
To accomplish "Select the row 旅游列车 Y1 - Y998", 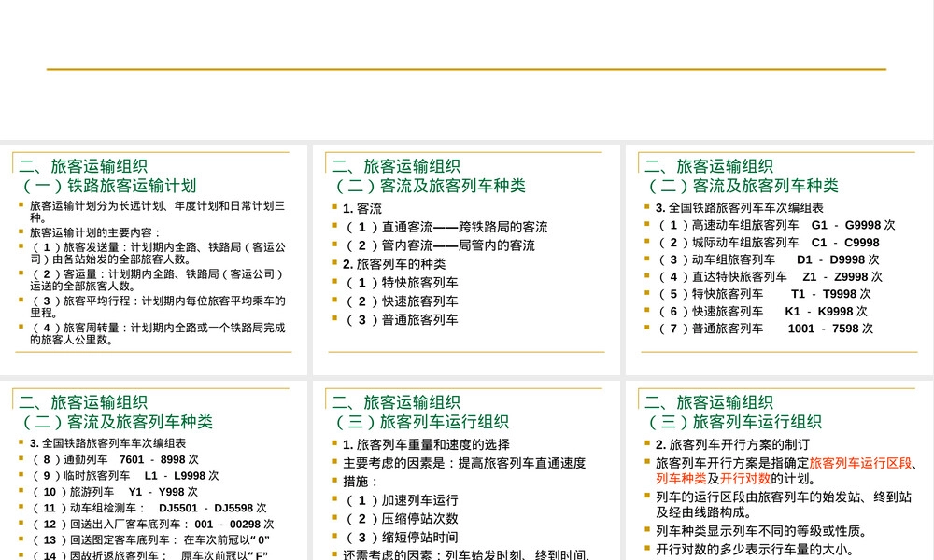I will (114, 492).
